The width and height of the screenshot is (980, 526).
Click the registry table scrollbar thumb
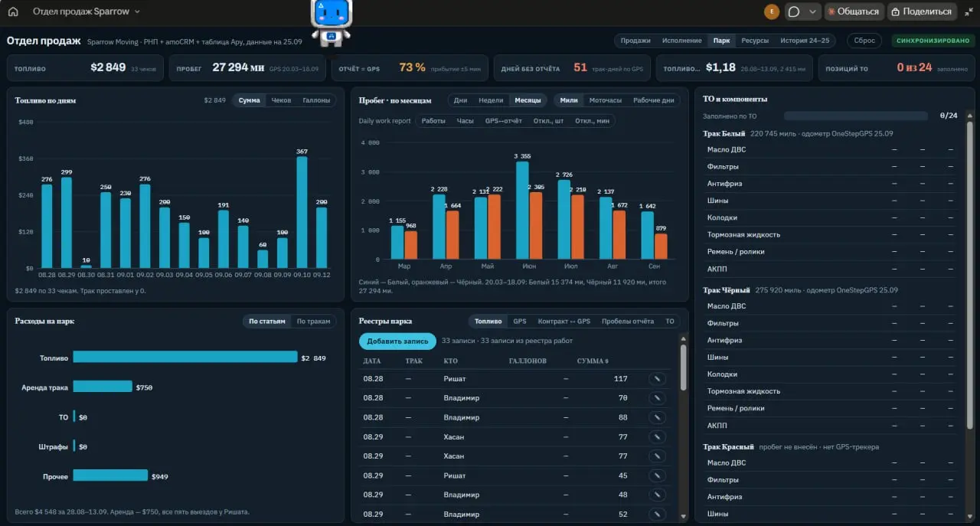click(683, 367)
